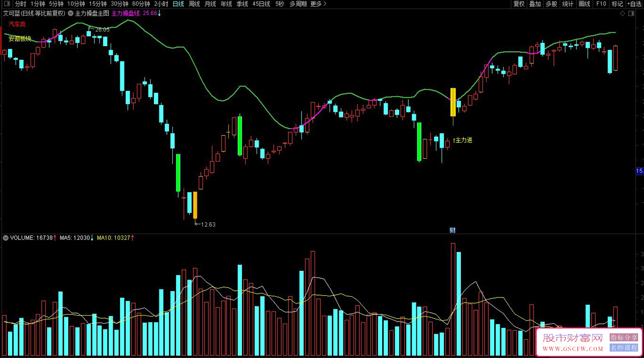Click the 安徽板块 region label
644x358 pixels.
[20, 39]
